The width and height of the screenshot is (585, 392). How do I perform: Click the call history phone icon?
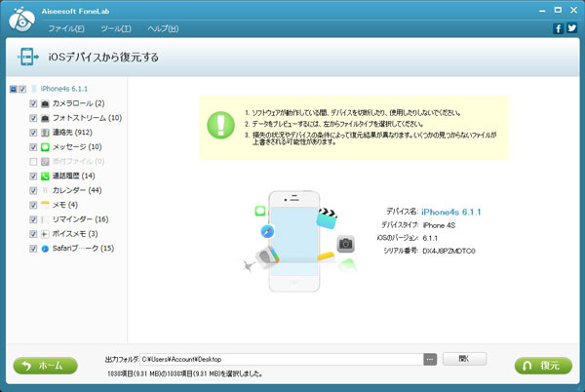point(45,176)
